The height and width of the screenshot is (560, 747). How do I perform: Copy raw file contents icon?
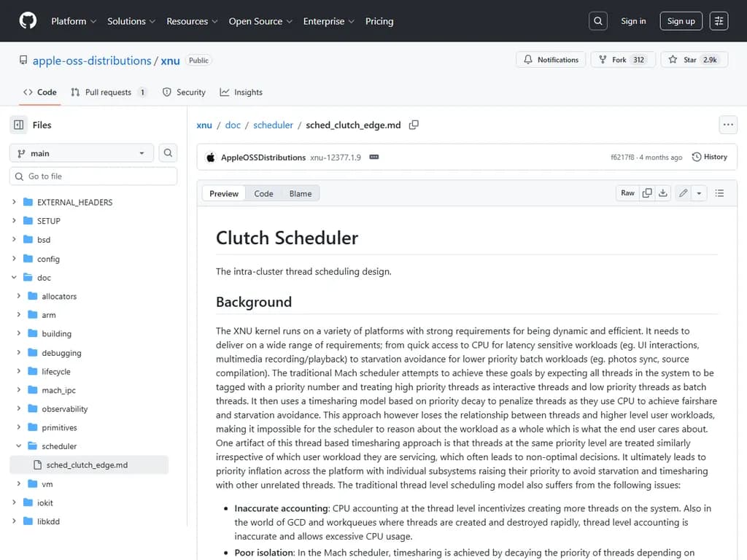pos(647,193)
